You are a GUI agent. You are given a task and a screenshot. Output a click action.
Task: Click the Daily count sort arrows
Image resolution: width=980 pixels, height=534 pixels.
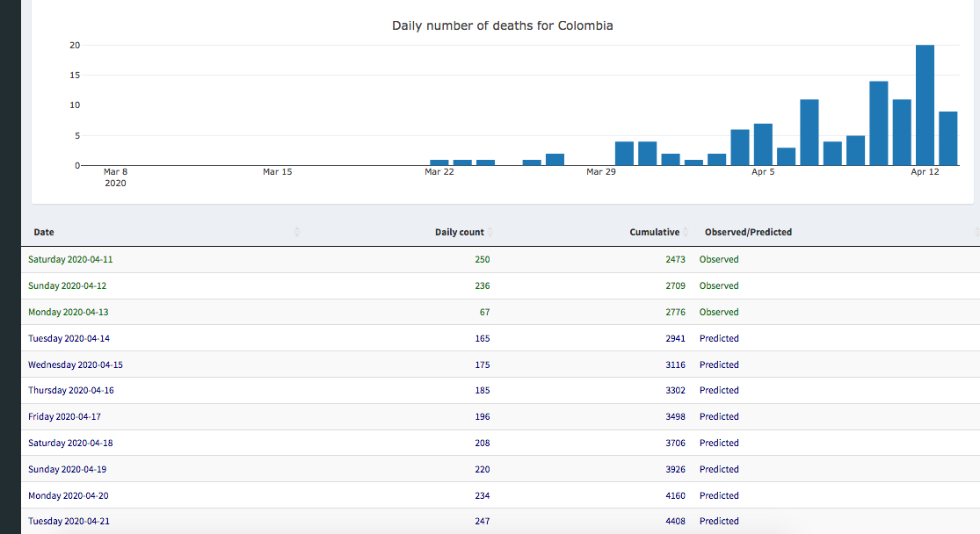490,232
